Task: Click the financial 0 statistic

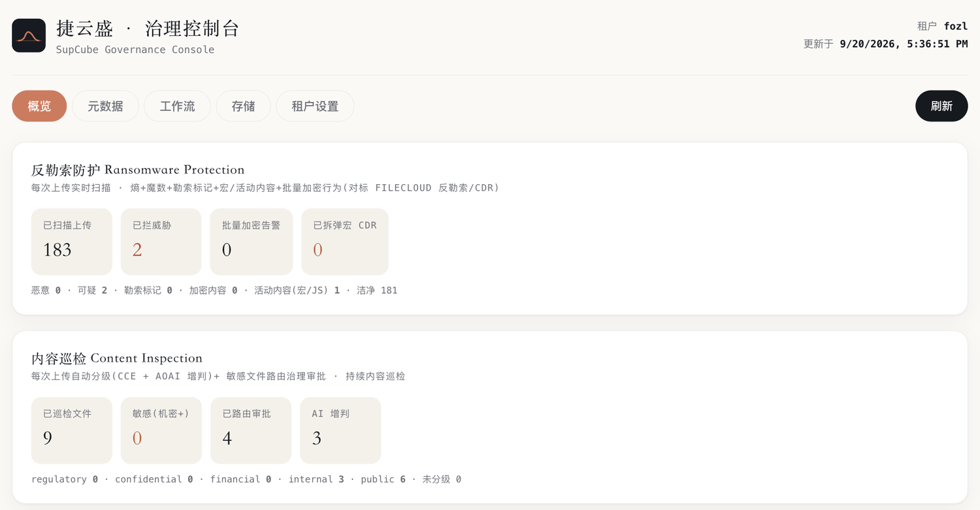Action: [x=240, y=479]
